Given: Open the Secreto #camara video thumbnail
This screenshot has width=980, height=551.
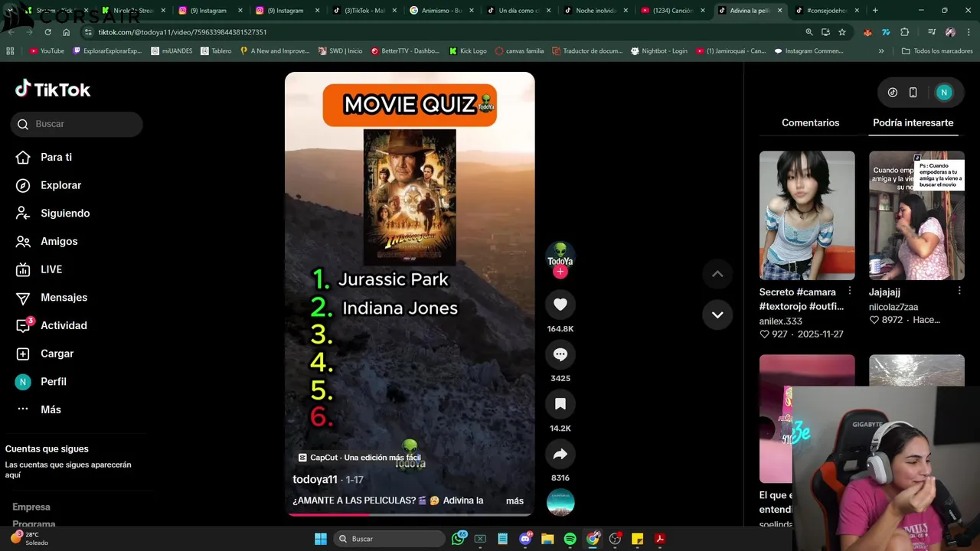Looking at the screenshot, I should tap(807, 215).
